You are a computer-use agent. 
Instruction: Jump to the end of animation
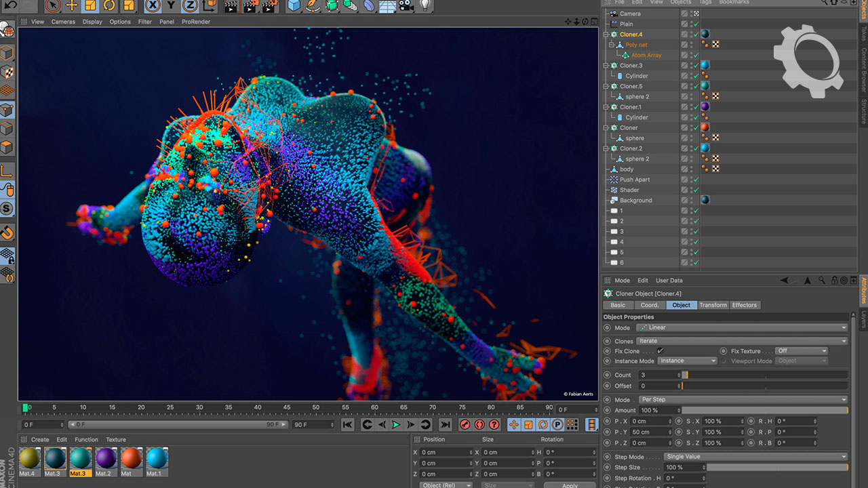pos(445,425)
